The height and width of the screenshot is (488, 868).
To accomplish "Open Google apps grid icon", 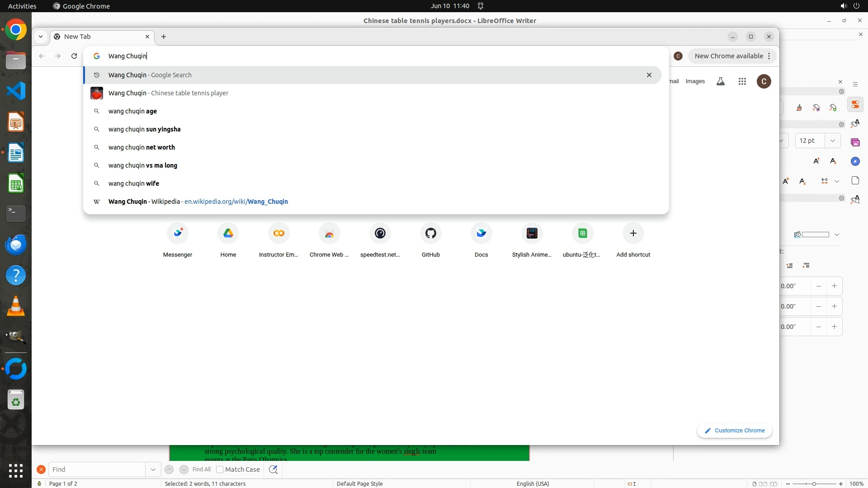I will pyautogui.click(x=742, y=81).
